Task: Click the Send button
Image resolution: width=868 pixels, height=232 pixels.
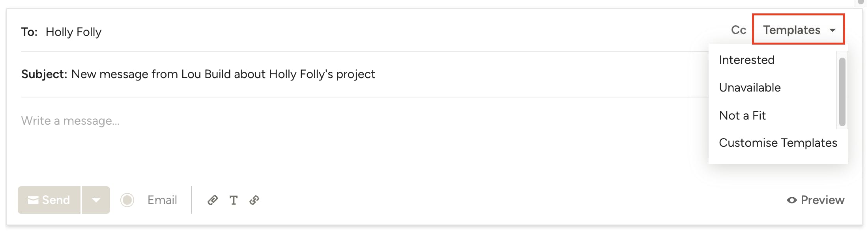Action: pos(49,200)
